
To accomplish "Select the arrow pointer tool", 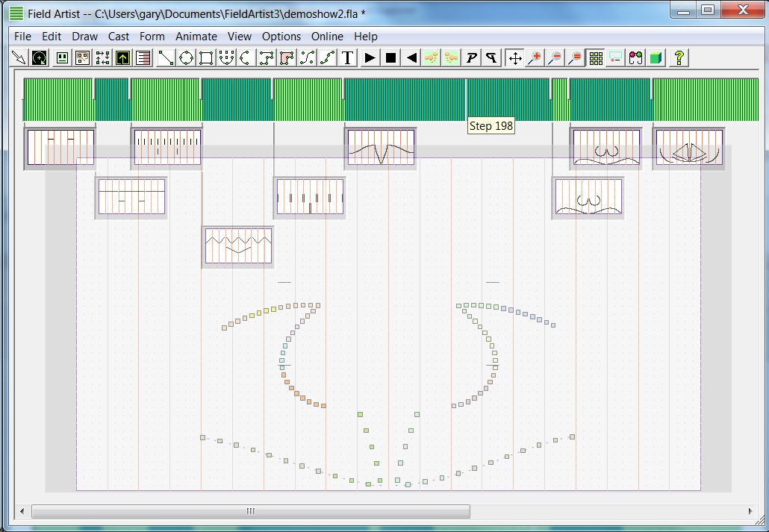I will tap(19, 57).
